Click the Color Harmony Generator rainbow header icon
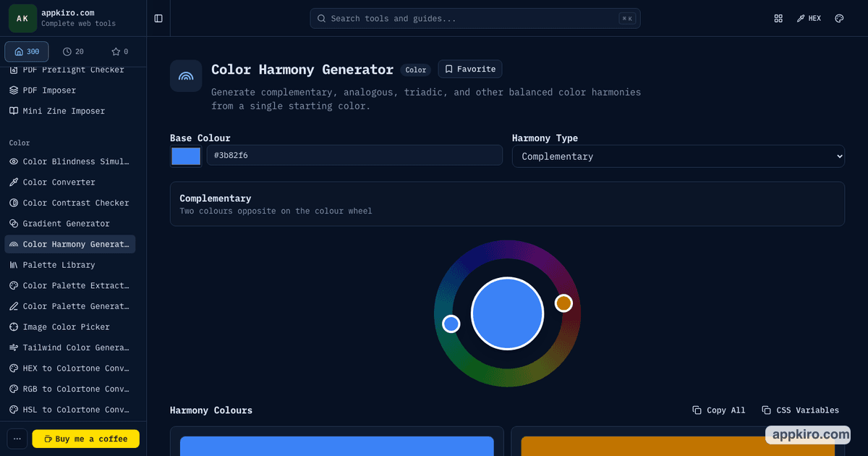Screen dimensions: 868x456 pos(186,75)
